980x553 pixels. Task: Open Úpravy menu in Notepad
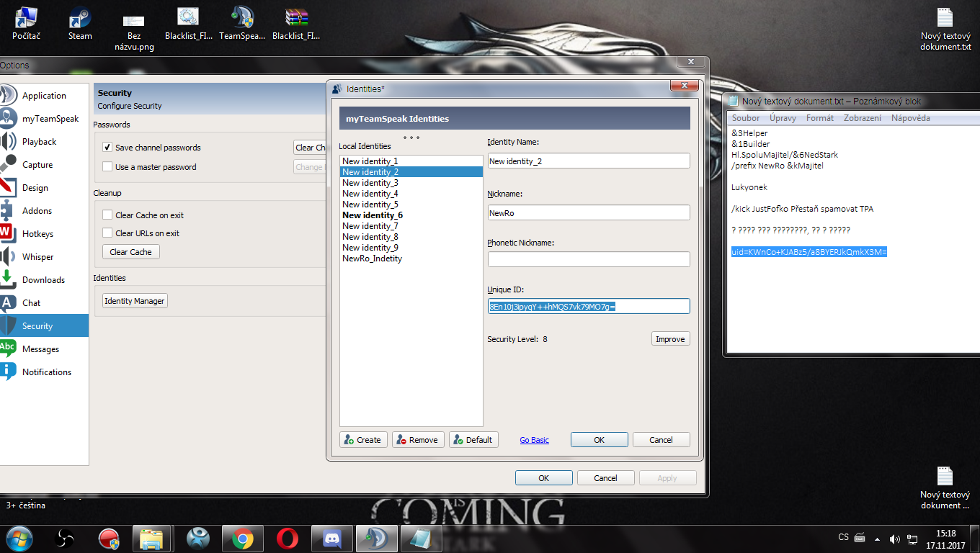tap(783, 118)
